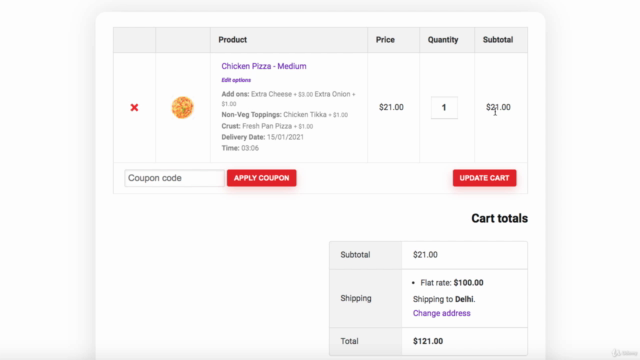Click the Flat rate: $100.00 shipping text
The image size is (640, 360).
(452, 282)
